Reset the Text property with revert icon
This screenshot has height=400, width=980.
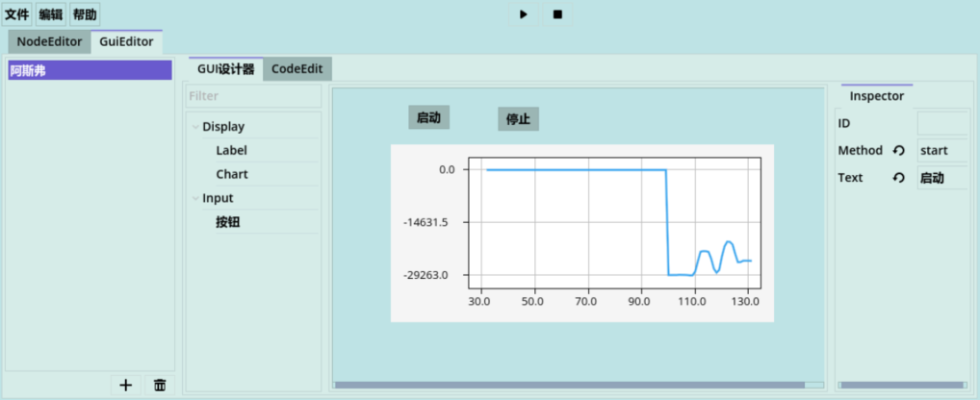click(899, 178)
